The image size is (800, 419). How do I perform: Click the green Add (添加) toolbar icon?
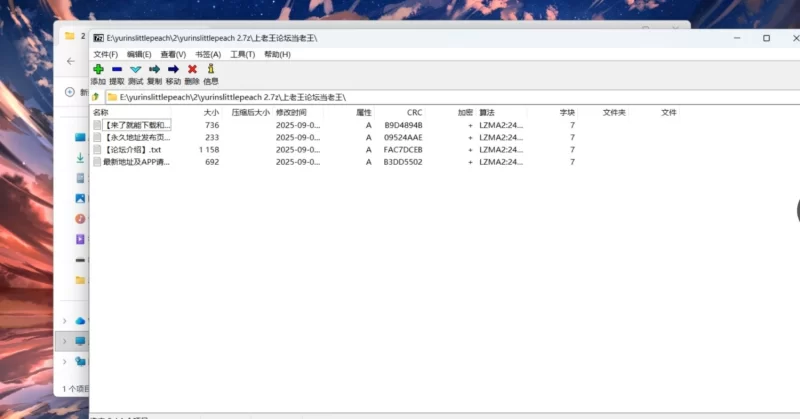[x=98, y=70]
